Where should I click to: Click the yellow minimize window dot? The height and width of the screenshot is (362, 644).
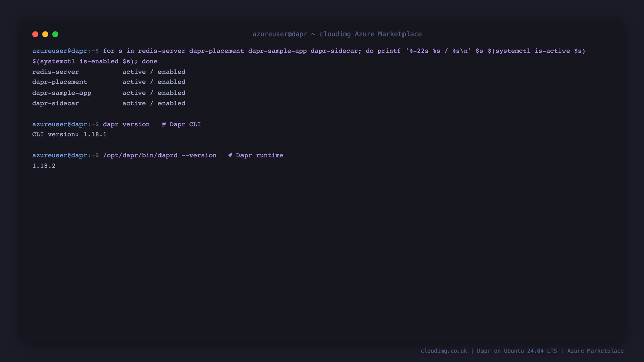45,34
